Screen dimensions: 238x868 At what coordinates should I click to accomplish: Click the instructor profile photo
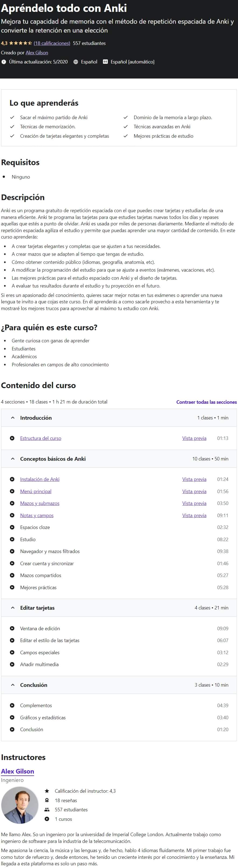pos(20,805)
